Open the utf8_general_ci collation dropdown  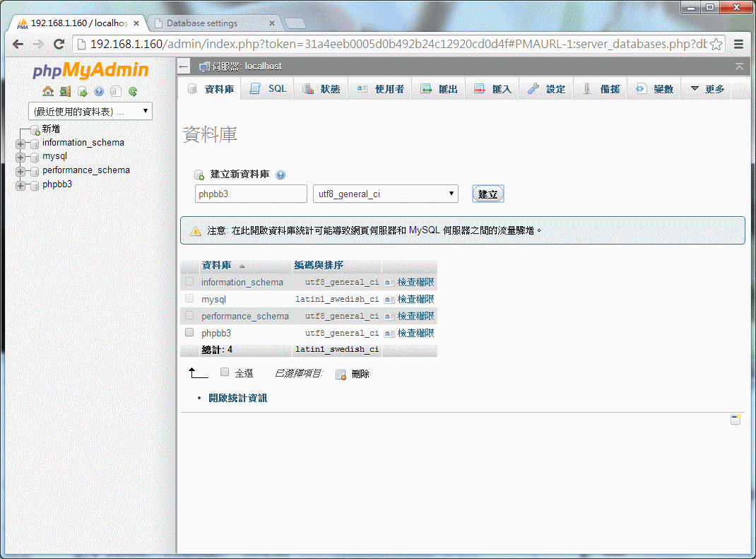point(385,194)
